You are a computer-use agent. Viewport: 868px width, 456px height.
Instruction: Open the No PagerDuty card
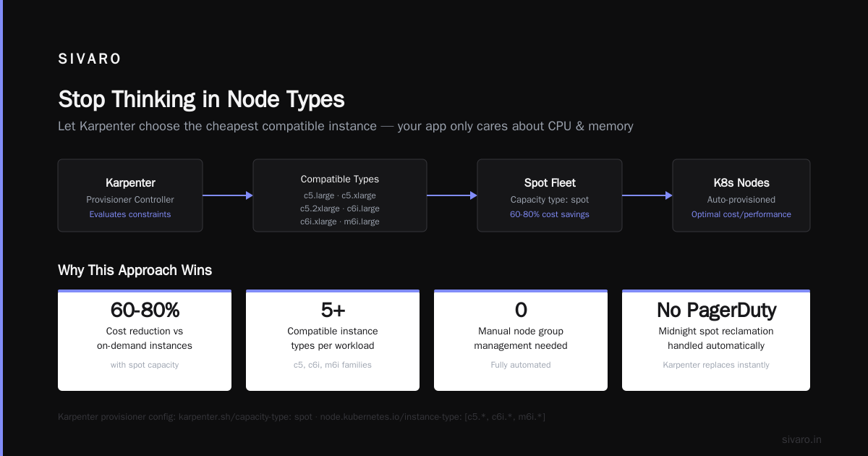(716, 340)
